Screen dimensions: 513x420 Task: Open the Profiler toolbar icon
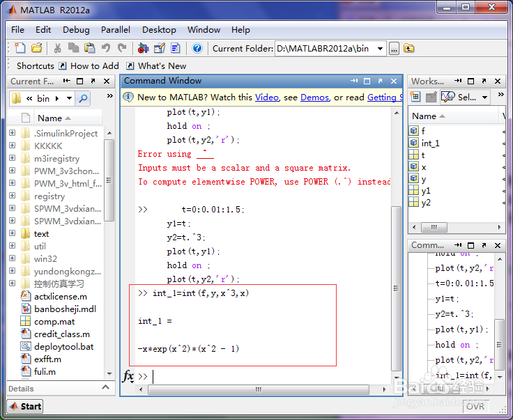176,48
